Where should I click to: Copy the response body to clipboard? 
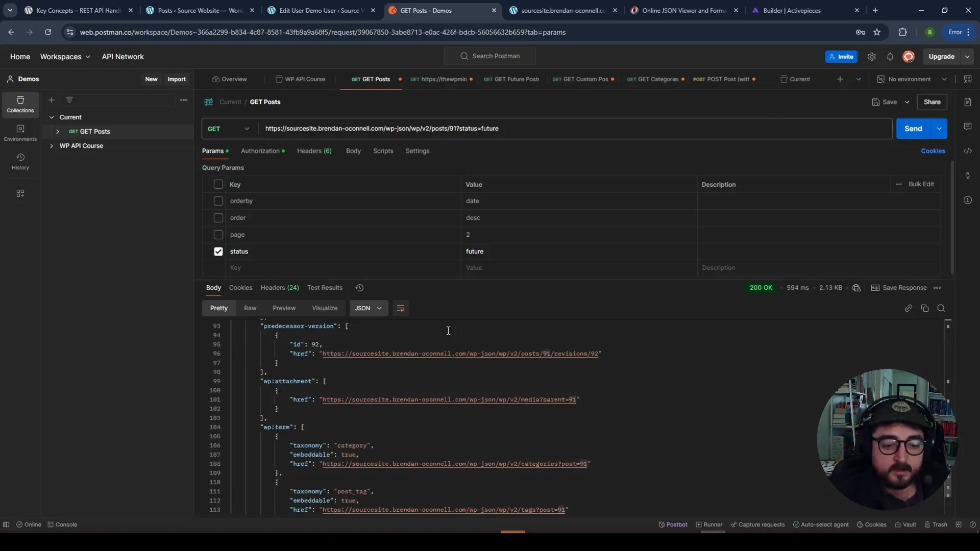pyautogui.click(x=925, y=308)
